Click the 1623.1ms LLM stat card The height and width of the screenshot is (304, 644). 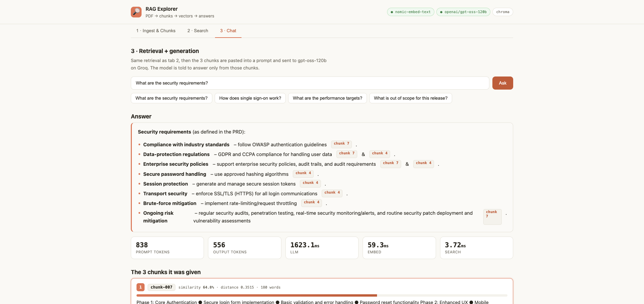(x=322, y=248)
